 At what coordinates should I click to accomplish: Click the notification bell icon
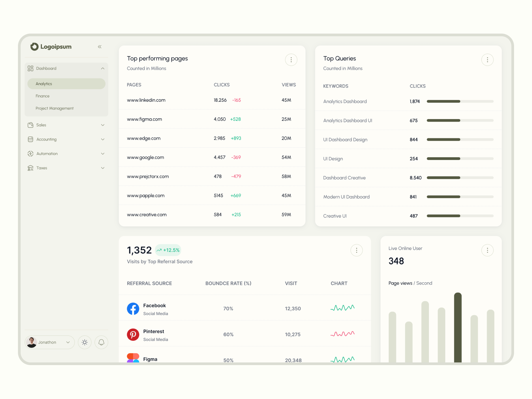[101, 342]
